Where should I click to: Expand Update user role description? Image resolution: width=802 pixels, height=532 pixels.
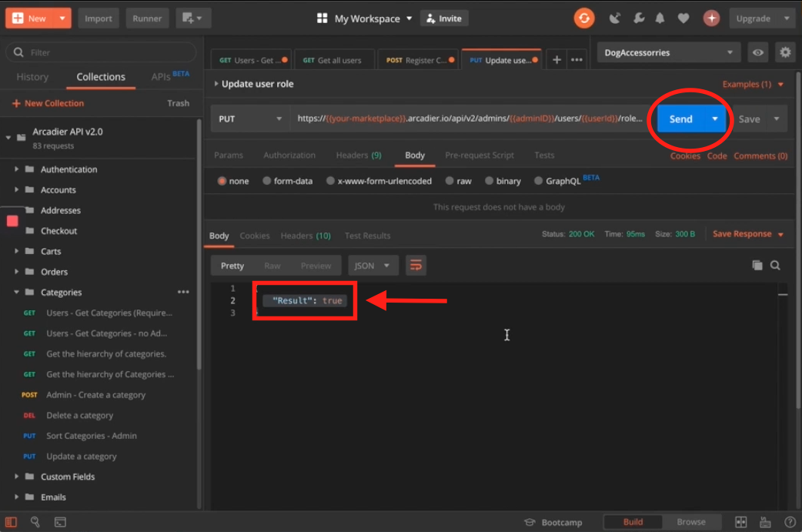(216, 83)
